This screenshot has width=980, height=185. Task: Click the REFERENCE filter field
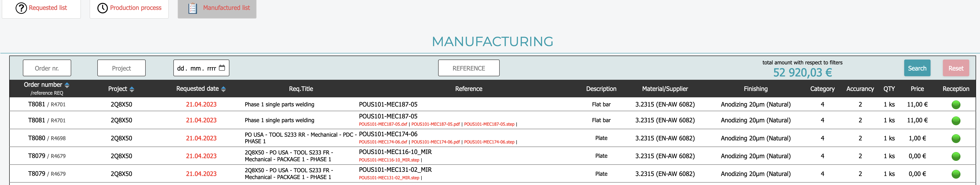pyautogui.click(x=468, y=68)
